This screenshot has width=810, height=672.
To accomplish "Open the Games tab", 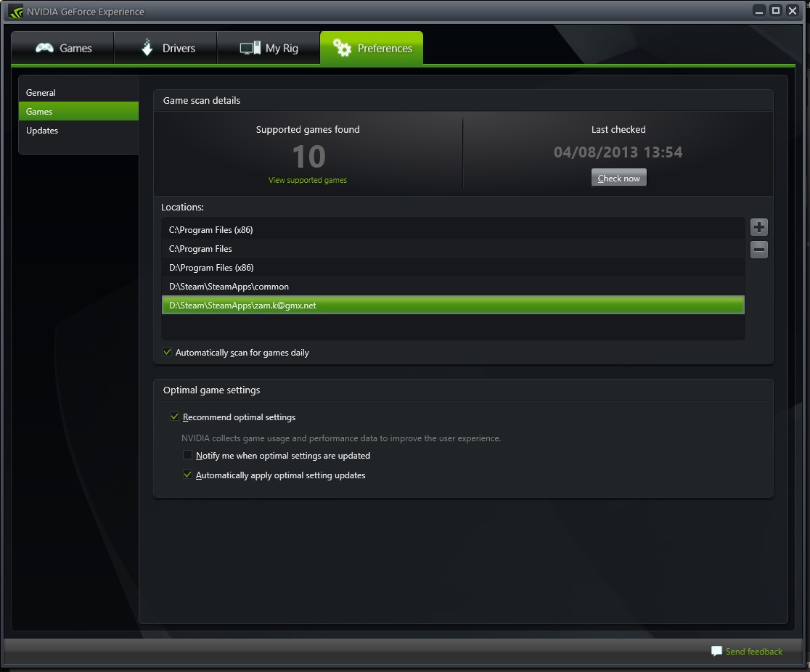I will click(x=62, y=48).
